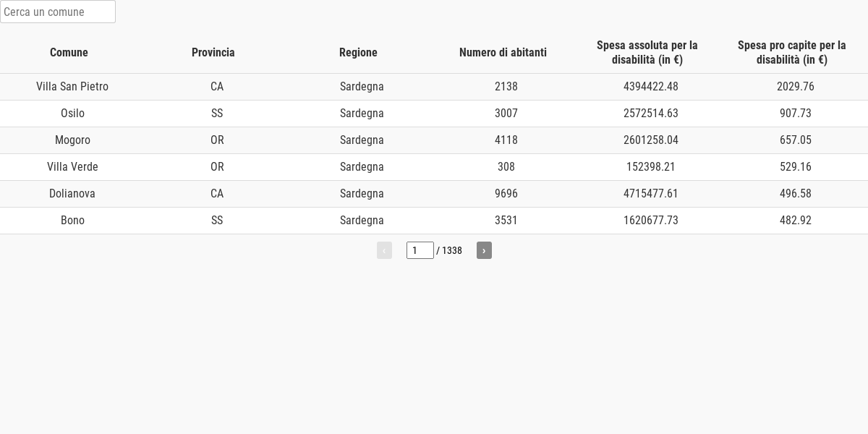Sort by Numero di abitanti header
The width and height of the screenshot is (868, 434).
point(503,52)
